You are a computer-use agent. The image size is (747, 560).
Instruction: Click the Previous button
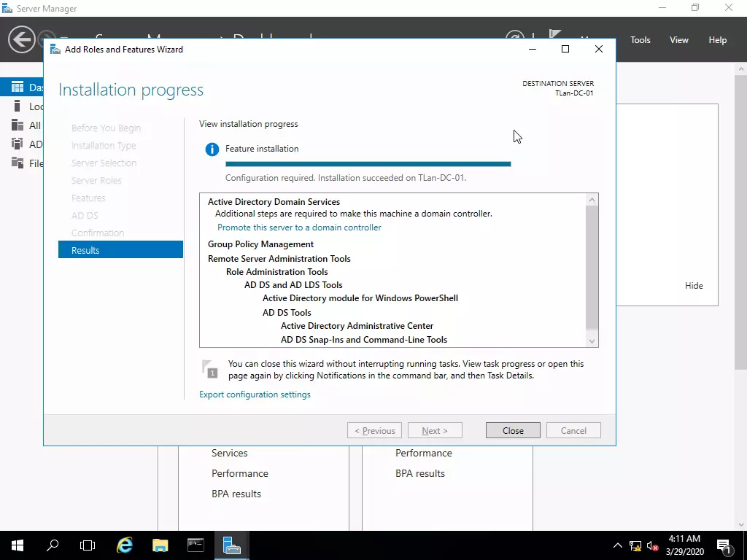tap(374, 430)
